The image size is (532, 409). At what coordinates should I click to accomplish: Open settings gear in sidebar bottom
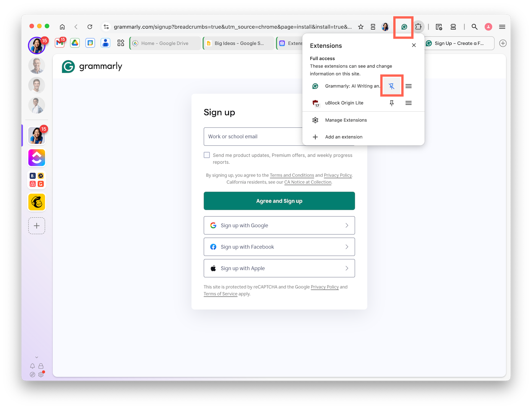coord(41,375)
